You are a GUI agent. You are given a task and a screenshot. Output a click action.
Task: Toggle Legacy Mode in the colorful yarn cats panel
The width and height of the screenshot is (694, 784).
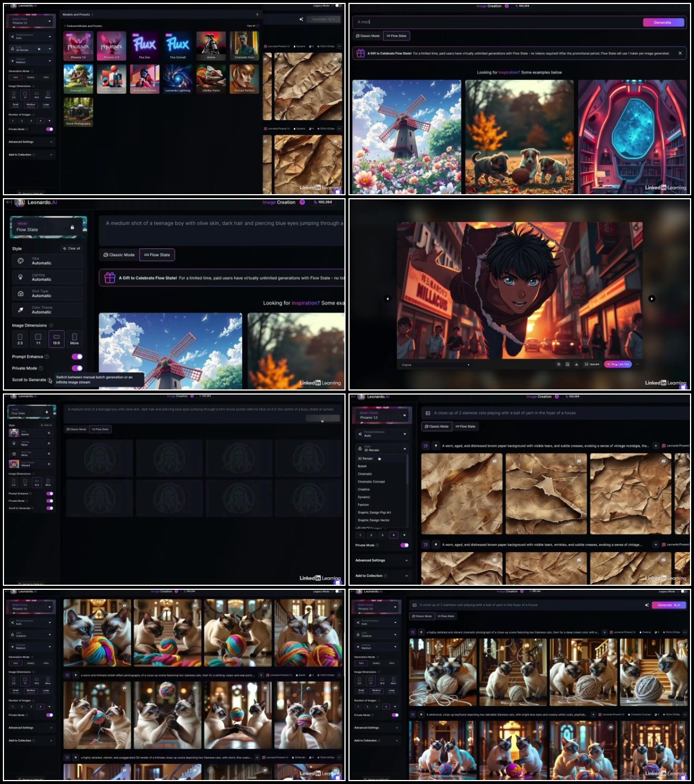338,592
